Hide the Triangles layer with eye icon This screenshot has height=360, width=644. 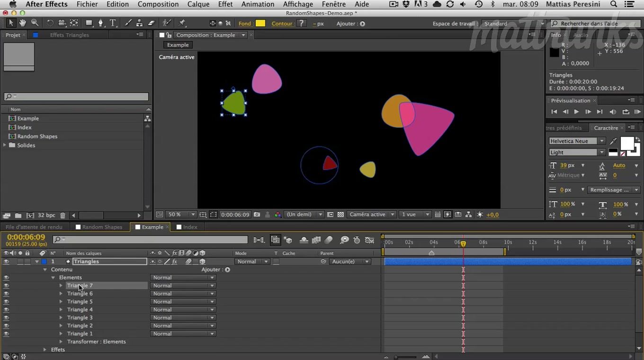tap(6, 261)
